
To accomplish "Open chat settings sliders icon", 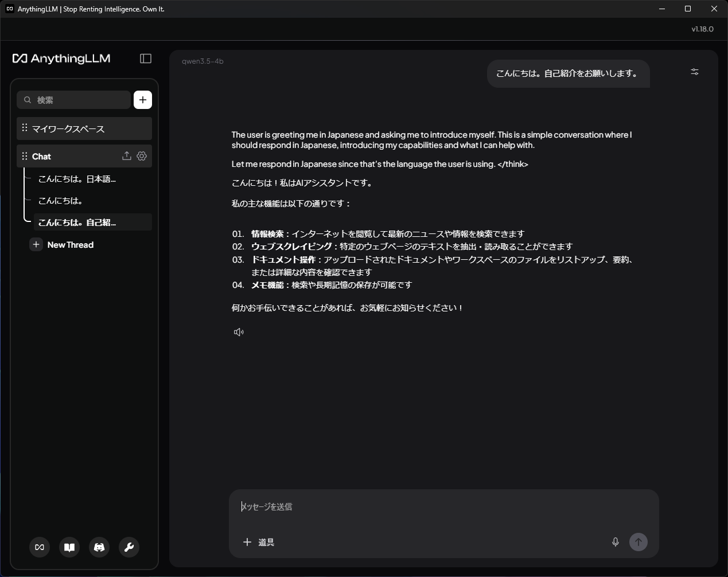I will 695,72.
